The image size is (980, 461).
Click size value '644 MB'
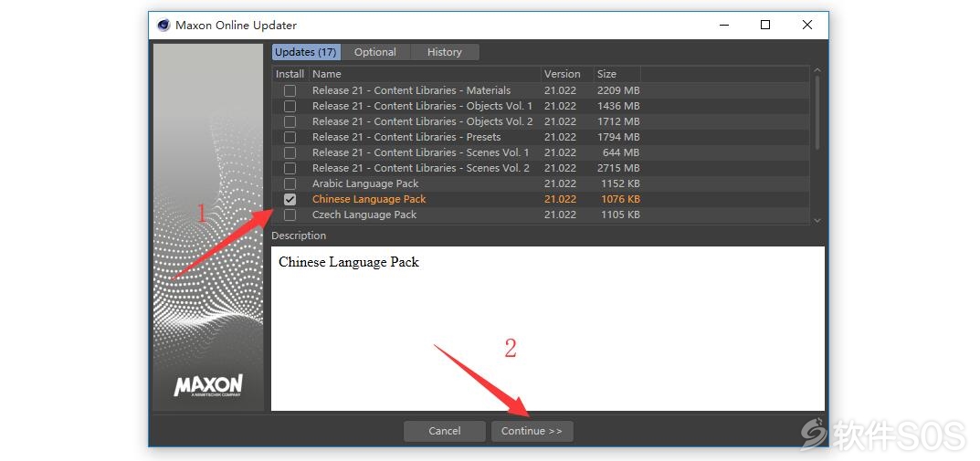(x=623, y=153)
